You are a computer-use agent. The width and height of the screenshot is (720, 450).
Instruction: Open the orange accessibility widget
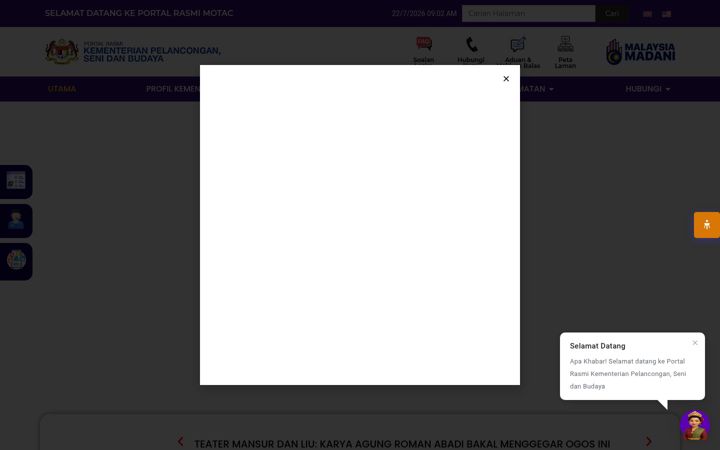pyautogui.click(x=707, y=225)
